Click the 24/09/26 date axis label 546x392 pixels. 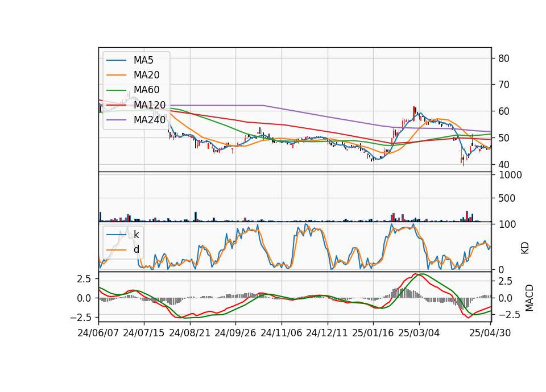tap(235, 333)
